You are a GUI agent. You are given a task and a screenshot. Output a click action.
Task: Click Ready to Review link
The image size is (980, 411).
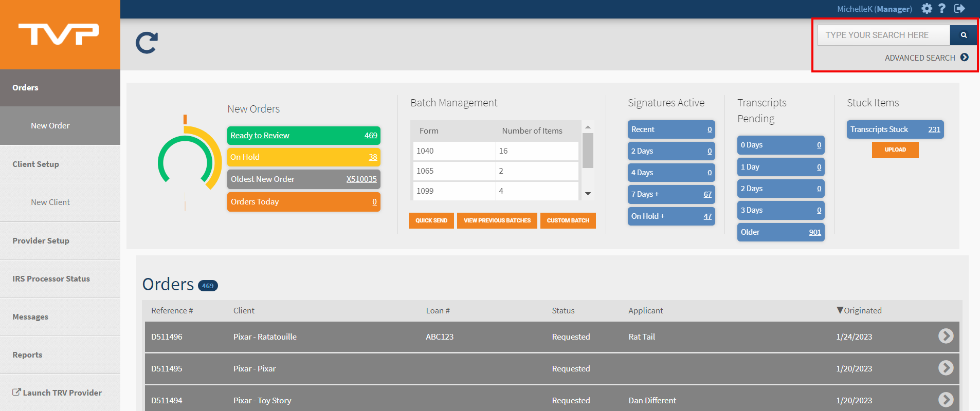260,136
